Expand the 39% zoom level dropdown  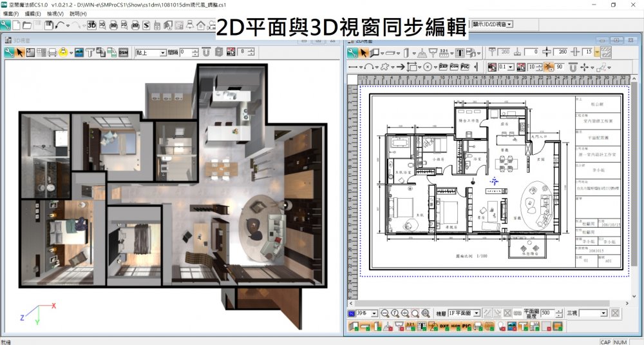374,313
